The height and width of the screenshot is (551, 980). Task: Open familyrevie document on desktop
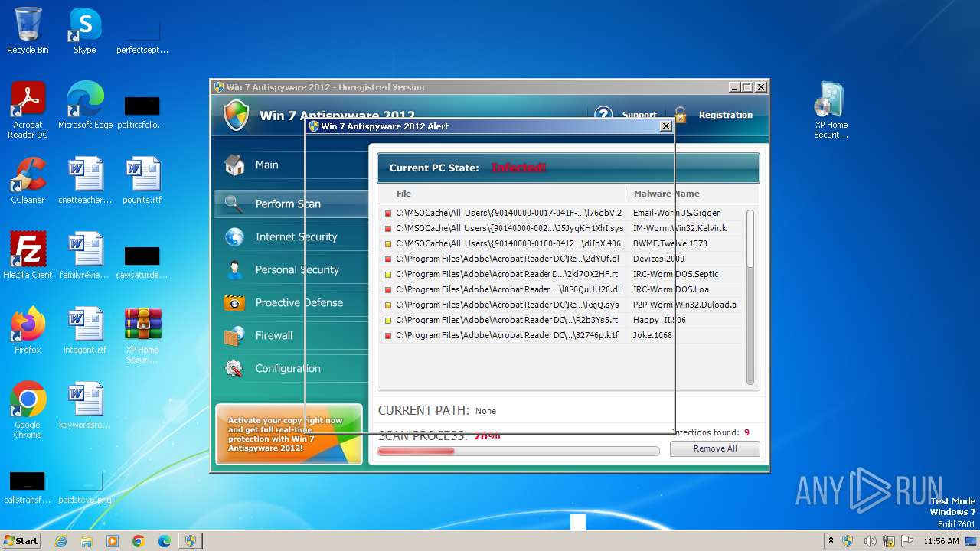tap(85, 256)
